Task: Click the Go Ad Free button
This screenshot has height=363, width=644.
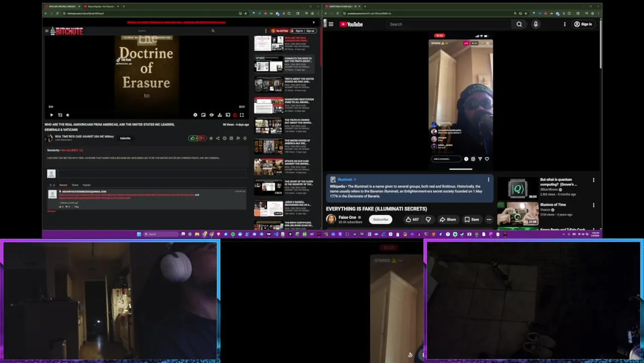Action: pyautogui.click(x=280, y=31)
